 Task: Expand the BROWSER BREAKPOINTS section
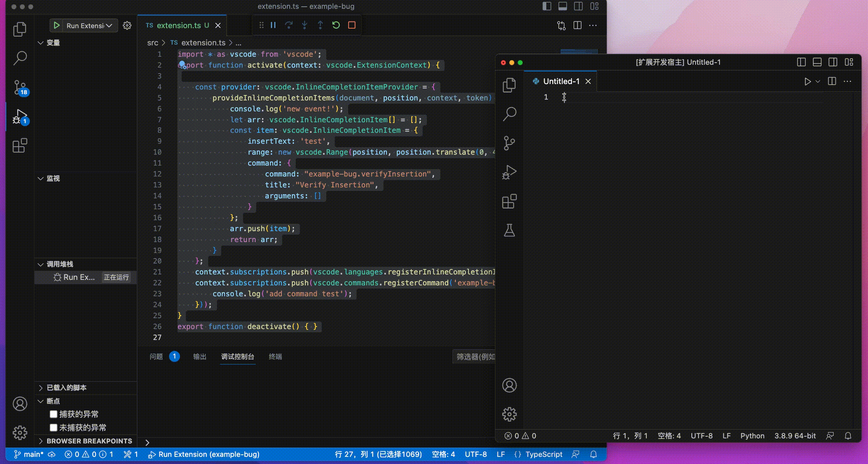click(x=85, y=441)
